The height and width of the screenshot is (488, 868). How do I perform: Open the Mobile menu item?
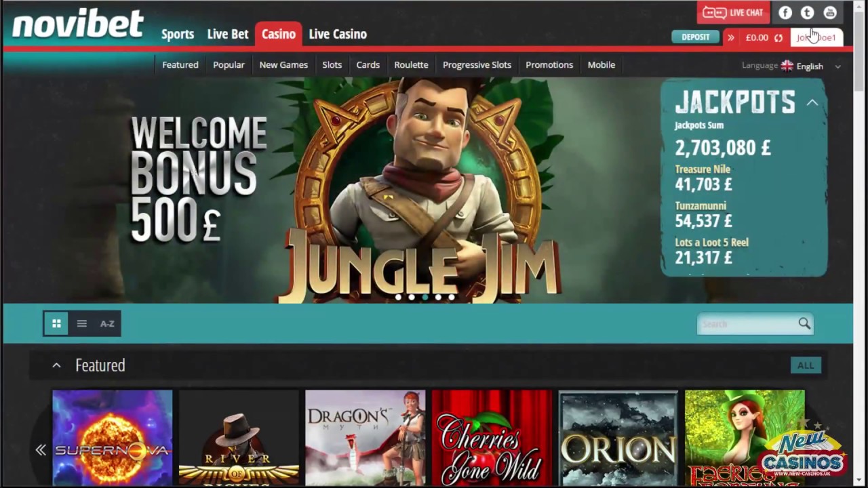tap(601, 65)
